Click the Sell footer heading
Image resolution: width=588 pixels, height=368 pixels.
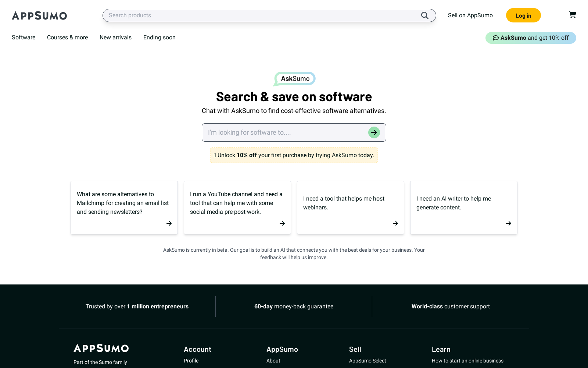[355, 350]
